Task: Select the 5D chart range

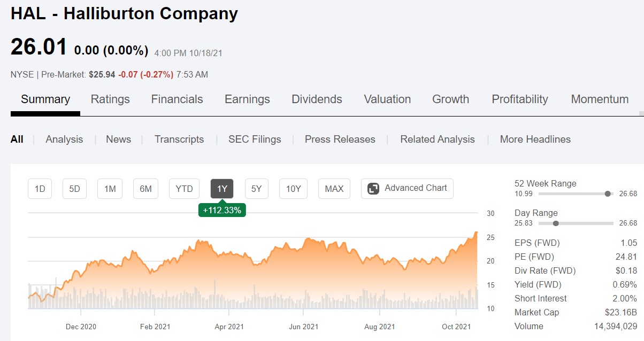Action: coord(74,188)
